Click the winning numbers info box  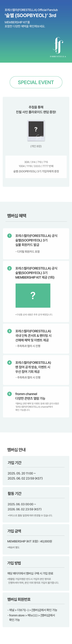pos(36,167)
